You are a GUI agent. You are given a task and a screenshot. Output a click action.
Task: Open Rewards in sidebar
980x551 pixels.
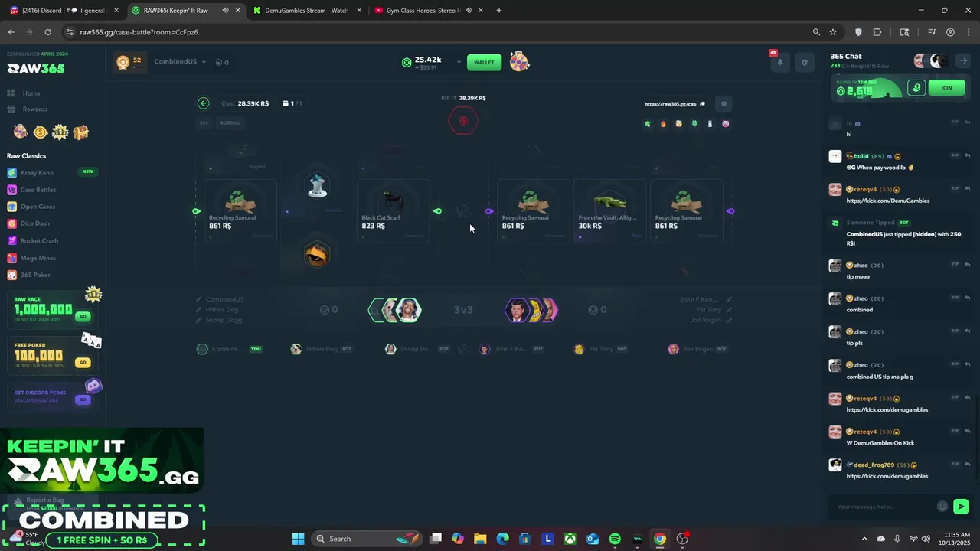34,109
